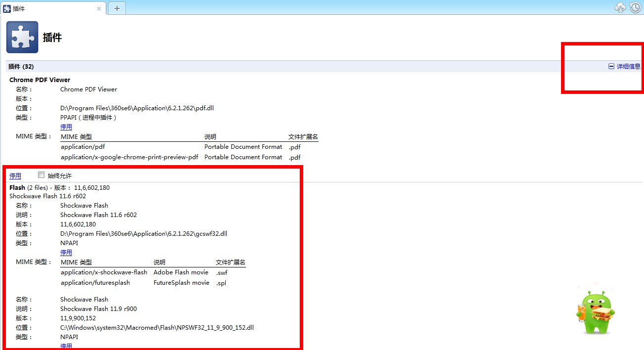Click the 插件 favicon on the tab
The image size is (644, 350).
click(x=7, y=9)
